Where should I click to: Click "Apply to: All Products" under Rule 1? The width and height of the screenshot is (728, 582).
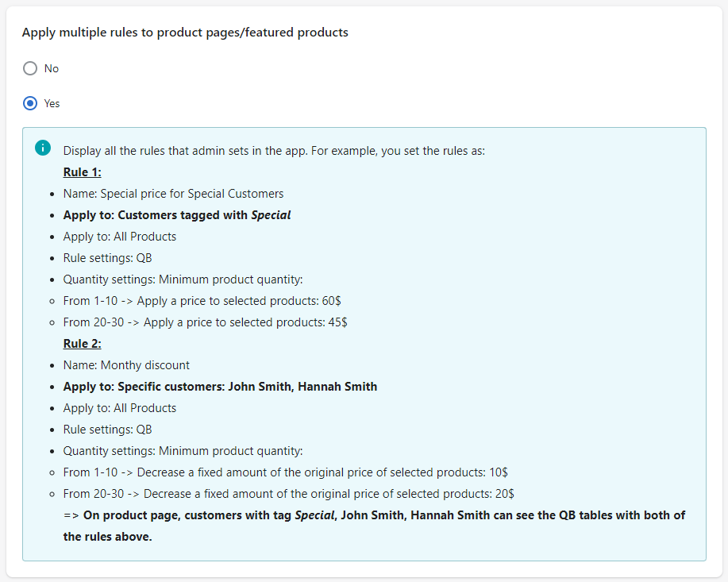[x=120, y=237]
